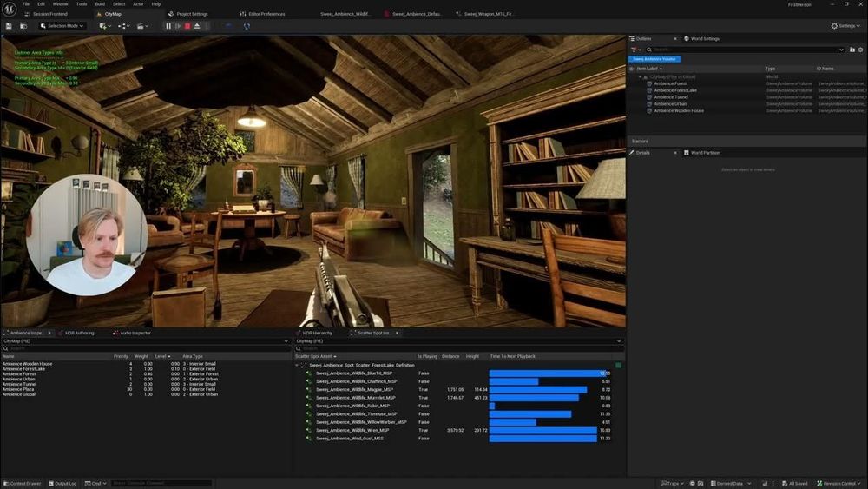Image resolution: width=868 pixels, height=489 pixels.
Task: Click the Wren time to next playback bar
Action: click(543, 430)
